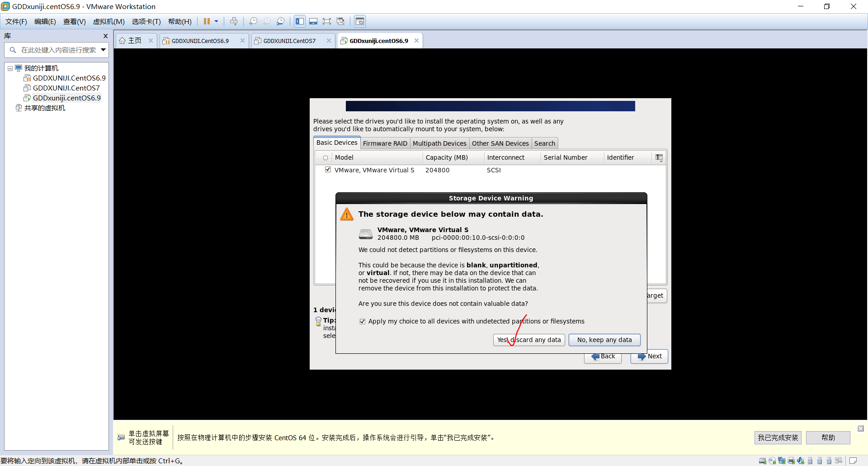Open the power options dropdown arrow
This screenshot has height=466, width=868.
point(217,21)
